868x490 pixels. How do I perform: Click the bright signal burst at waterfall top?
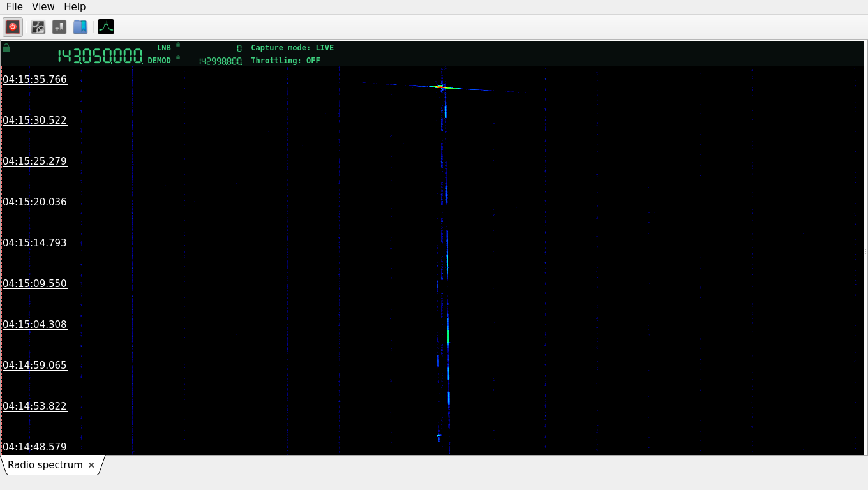440,87
